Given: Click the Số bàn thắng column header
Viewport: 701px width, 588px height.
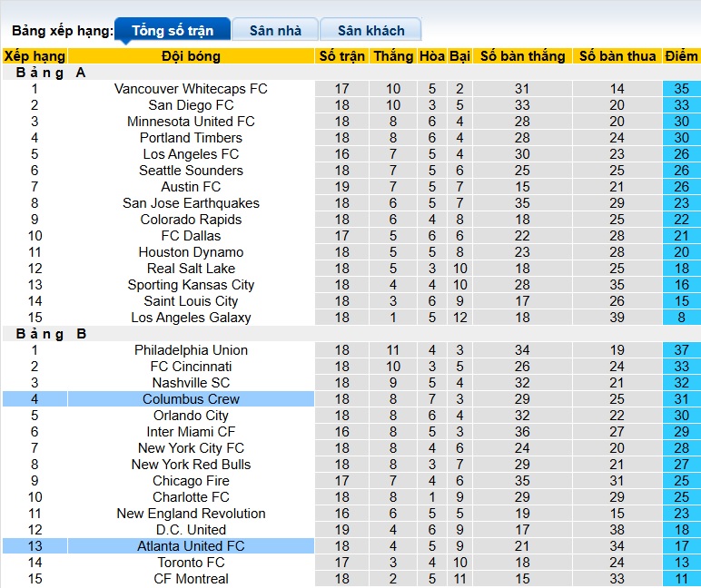Looking at the screenshot, I should click(522, 56).
